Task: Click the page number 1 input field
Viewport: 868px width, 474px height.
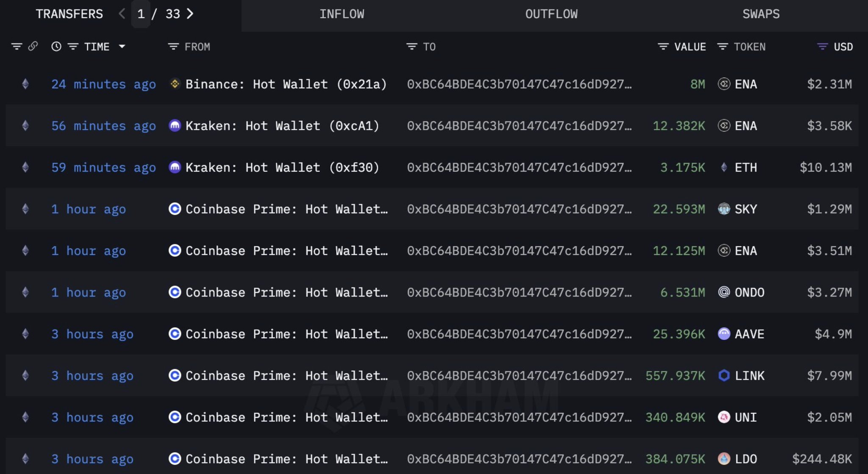Action: 141,14
